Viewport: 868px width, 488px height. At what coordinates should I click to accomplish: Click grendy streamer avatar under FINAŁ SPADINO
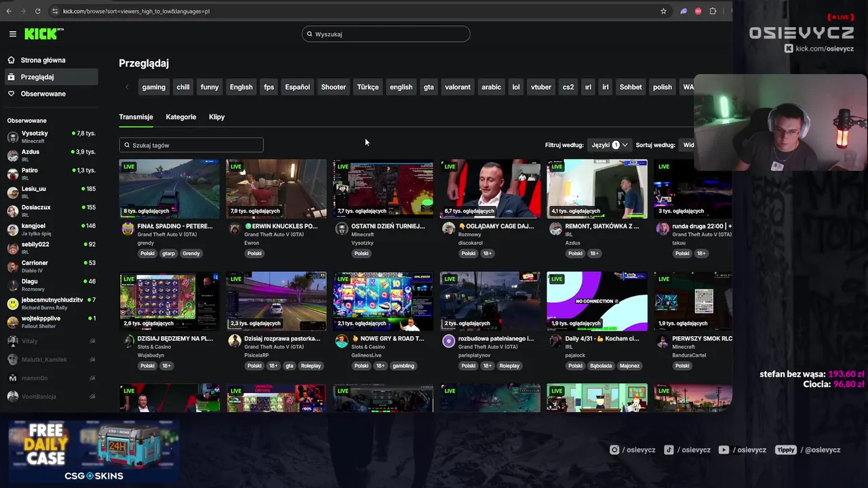[127, 229]
